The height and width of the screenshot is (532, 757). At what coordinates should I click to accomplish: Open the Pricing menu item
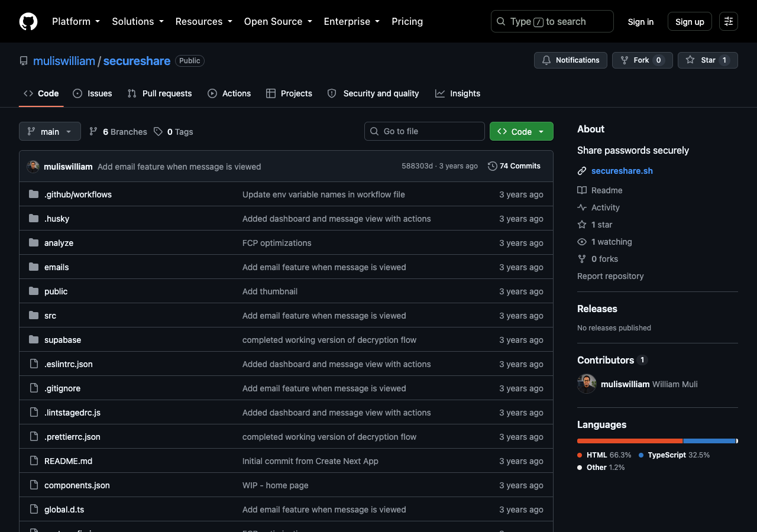point(407,21)
